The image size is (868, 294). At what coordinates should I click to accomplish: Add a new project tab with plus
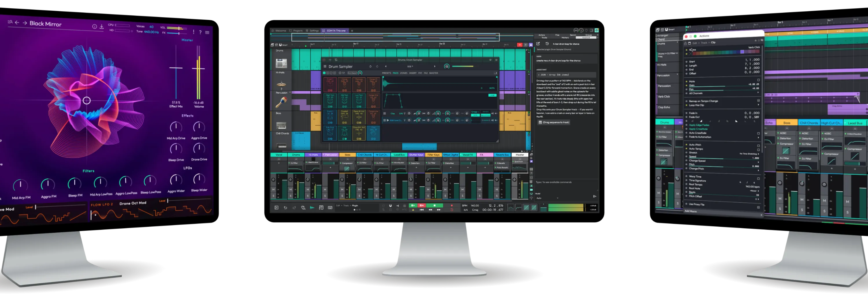[352, 31]
